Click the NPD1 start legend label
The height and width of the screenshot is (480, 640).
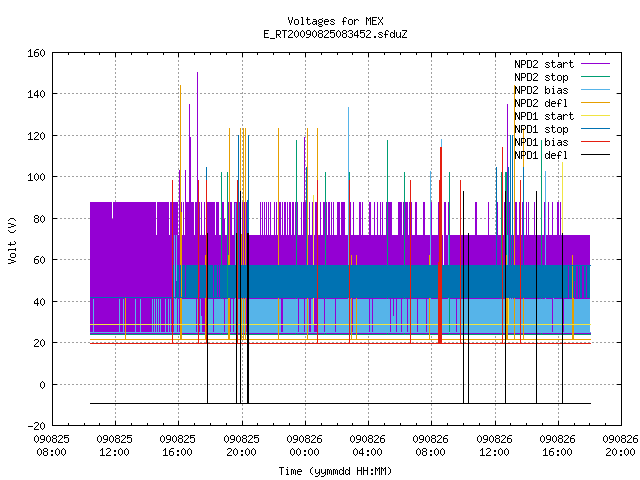pyautogui.click(x=544, y=116)
